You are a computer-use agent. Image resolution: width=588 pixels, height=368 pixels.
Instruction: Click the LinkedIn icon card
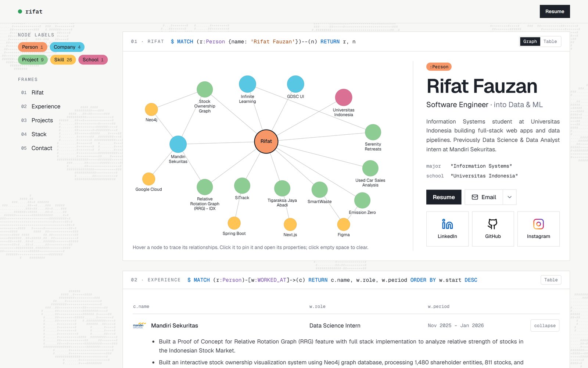pos(447,229)
